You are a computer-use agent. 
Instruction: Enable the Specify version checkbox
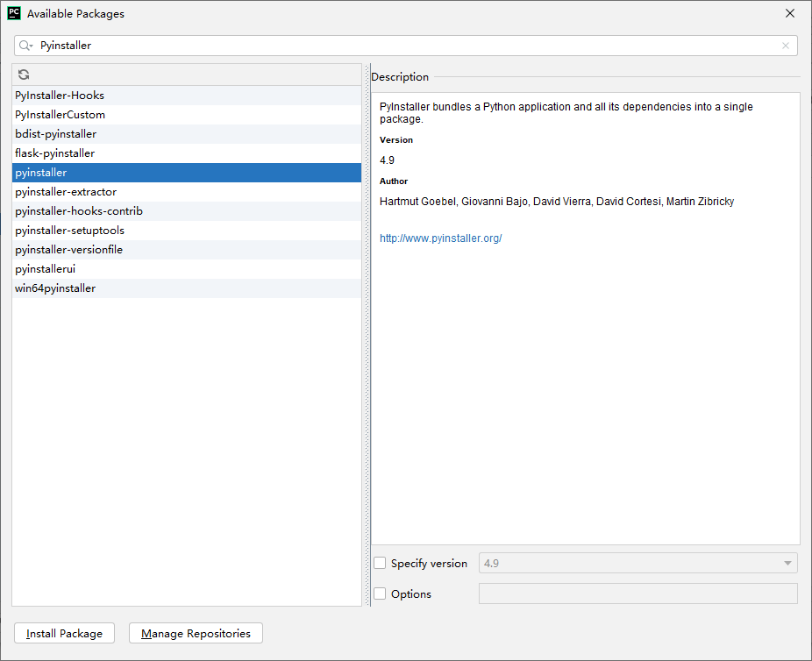point(380,563)
